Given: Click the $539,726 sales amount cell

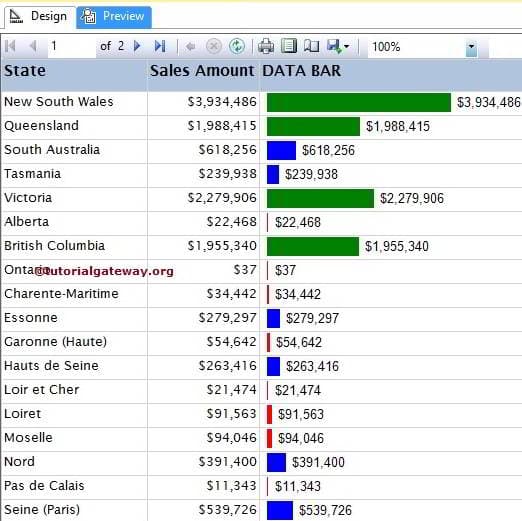Looking at the screenshot, I should (x=203, y=511).
